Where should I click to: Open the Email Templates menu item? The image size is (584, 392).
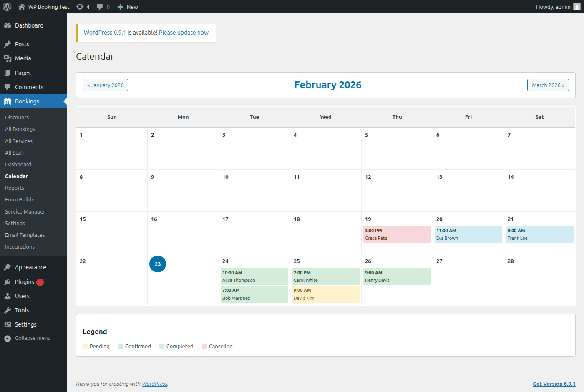(25, 235)
